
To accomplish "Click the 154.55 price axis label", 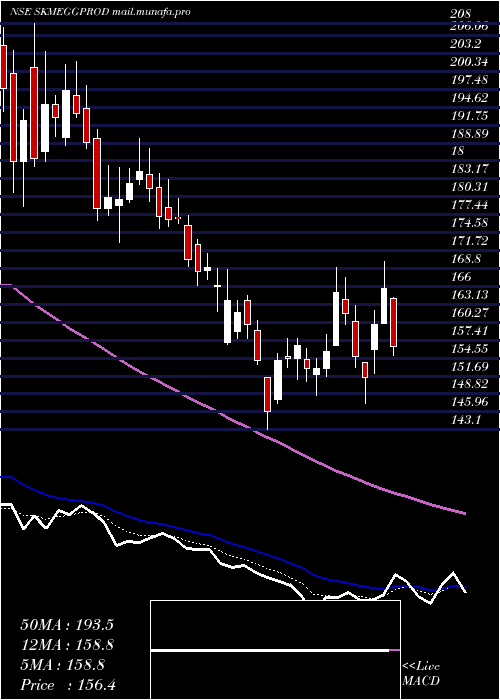I will [470, 348].
